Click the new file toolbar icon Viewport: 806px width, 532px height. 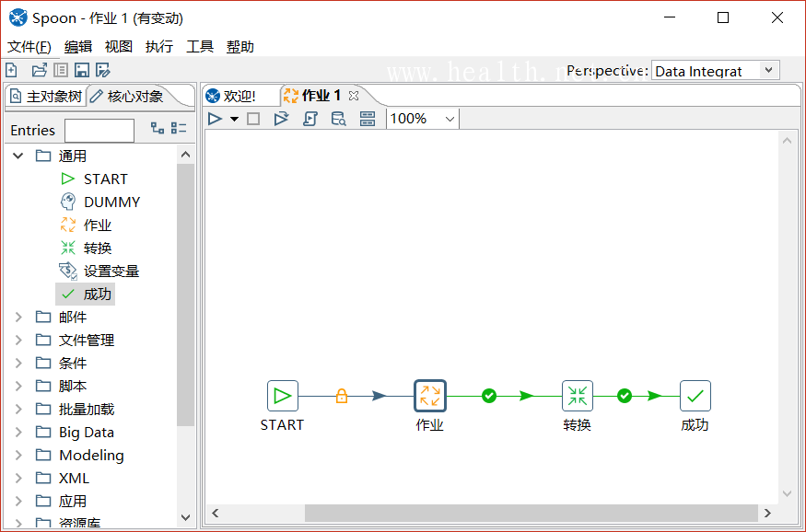(11, 70)
